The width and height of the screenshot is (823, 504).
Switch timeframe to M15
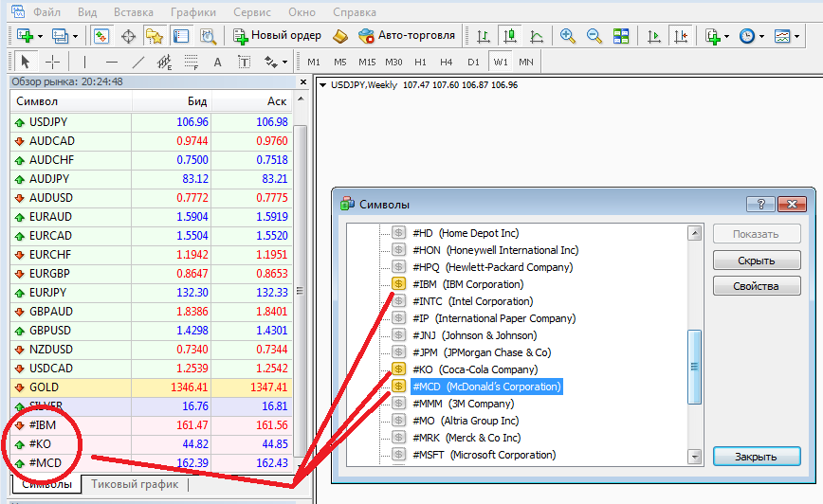(x=367, y=62)
